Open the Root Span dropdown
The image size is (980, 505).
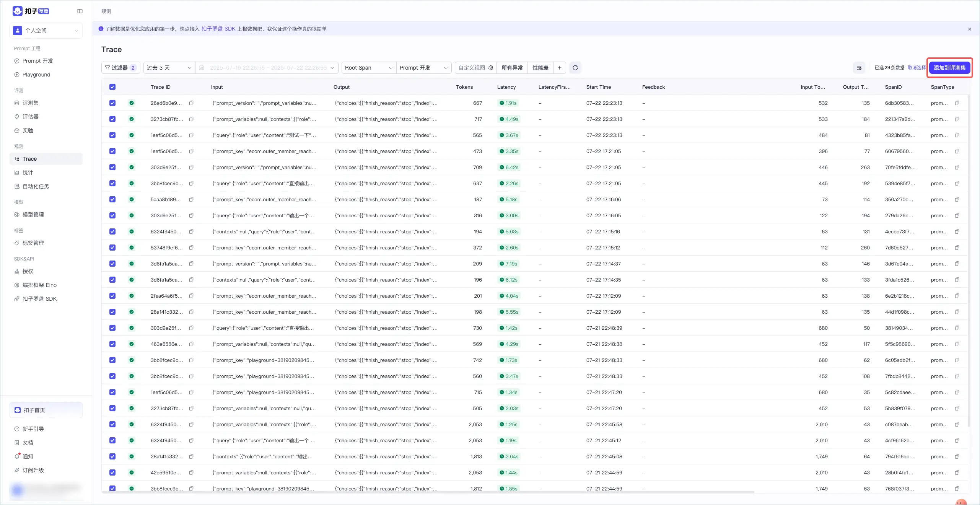click(x=369, y=68)
